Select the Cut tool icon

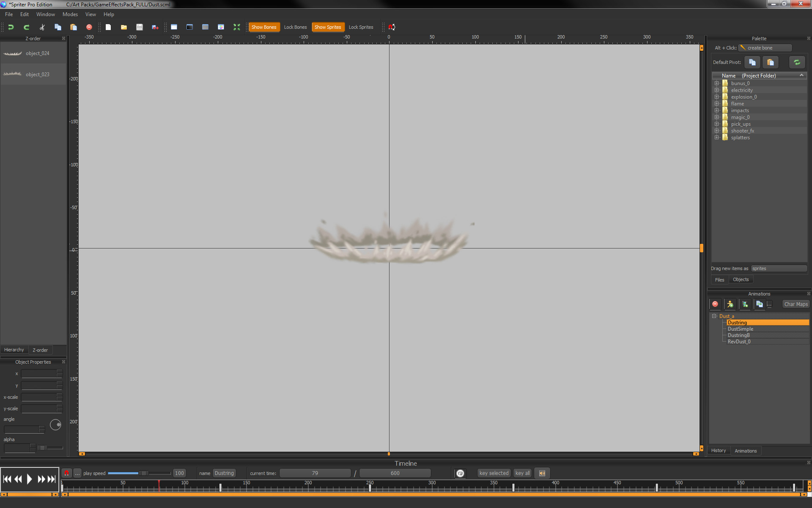[42, 27]
